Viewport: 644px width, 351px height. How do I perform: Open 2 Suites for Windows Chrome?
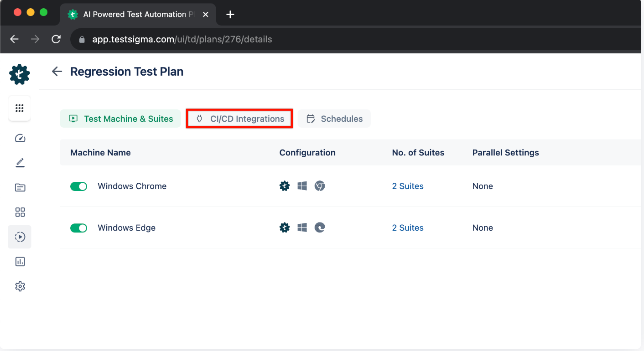407,186
